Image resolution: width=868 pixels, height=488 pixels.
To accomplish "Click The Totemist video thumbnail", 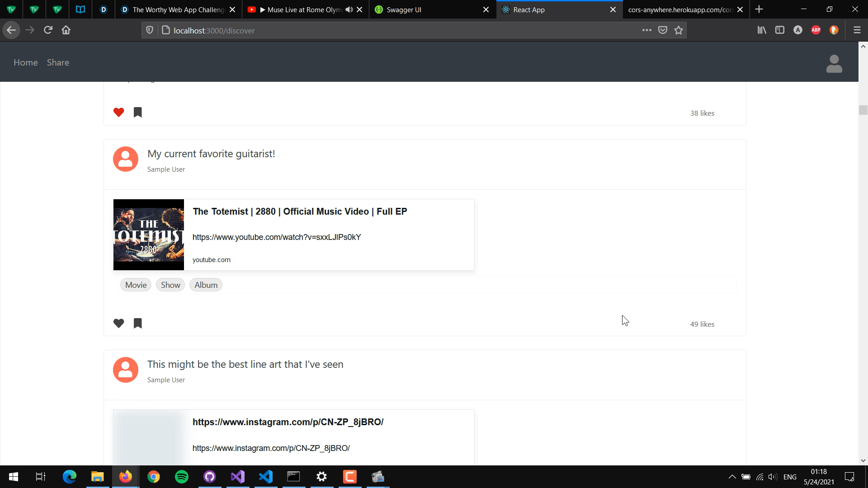I will click(x=149, y=235).
